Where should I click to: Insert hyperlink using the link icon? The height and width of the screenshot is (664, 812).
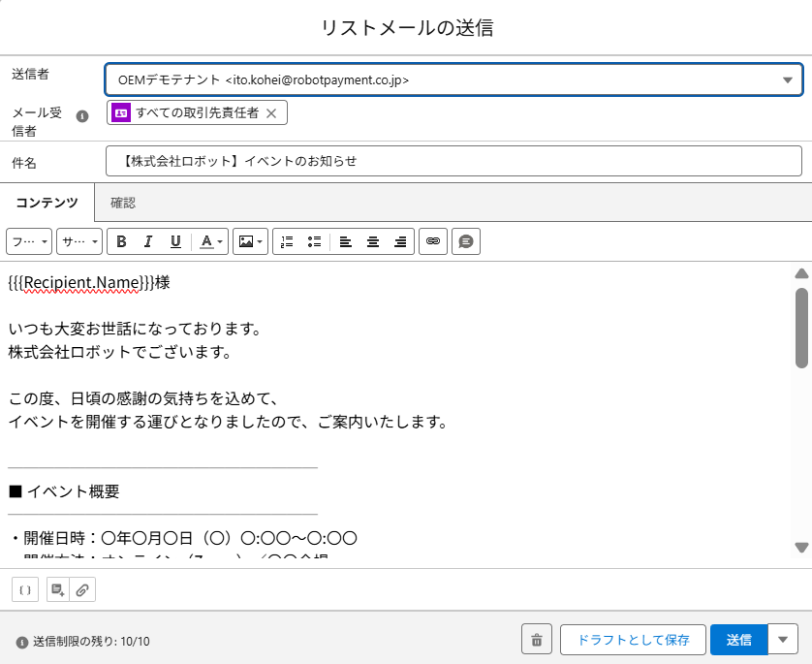(433, 241)
